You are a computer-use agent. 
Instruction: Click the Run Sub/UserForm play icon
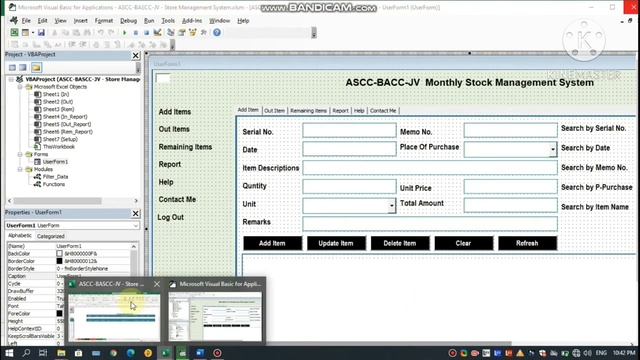(x=124, y=32)
